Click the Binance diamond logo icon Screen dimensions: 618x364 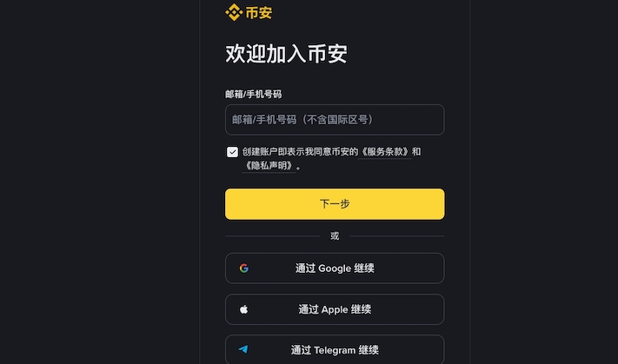pos(233,12)
